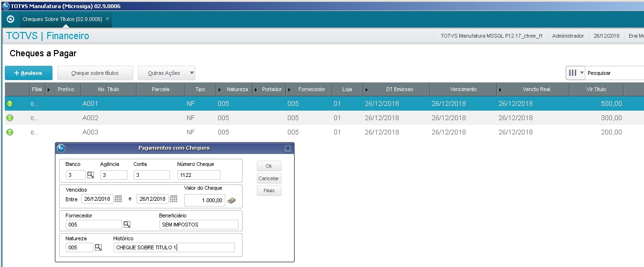Click the Vencidos end date field
This screenshot has height=267, width=644.
click(152, 199)
